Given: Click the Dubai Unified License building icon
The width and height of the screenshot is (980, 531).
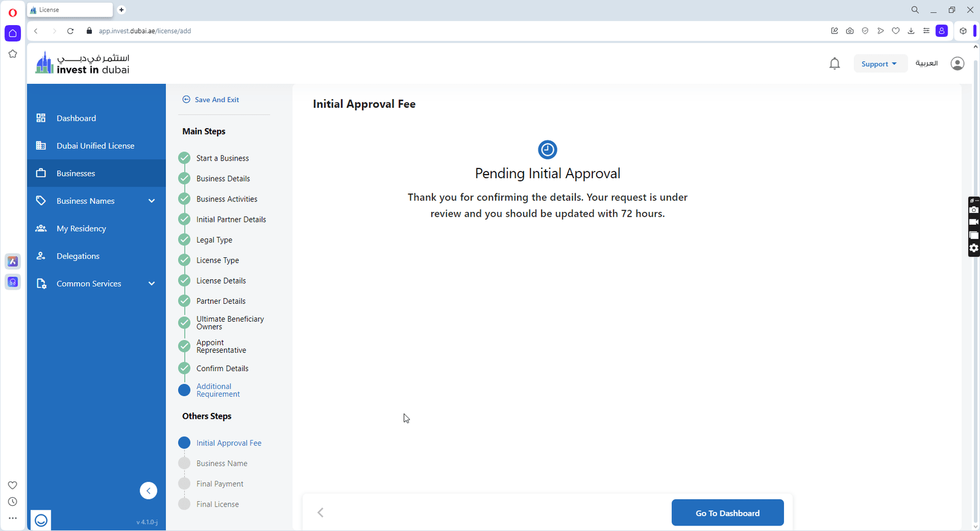Looking at the screenshot, I should coord(41,146).
